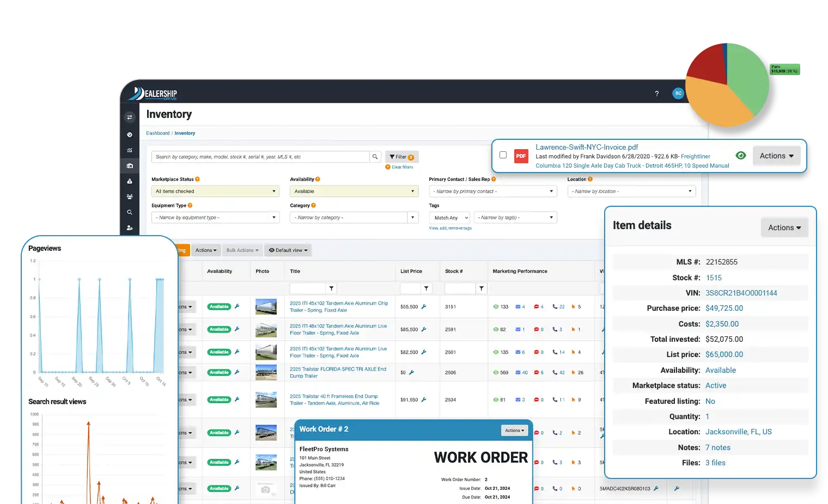Click the sidebar collapse arrows icon
The image size is (828, 504).
(130, 117)
